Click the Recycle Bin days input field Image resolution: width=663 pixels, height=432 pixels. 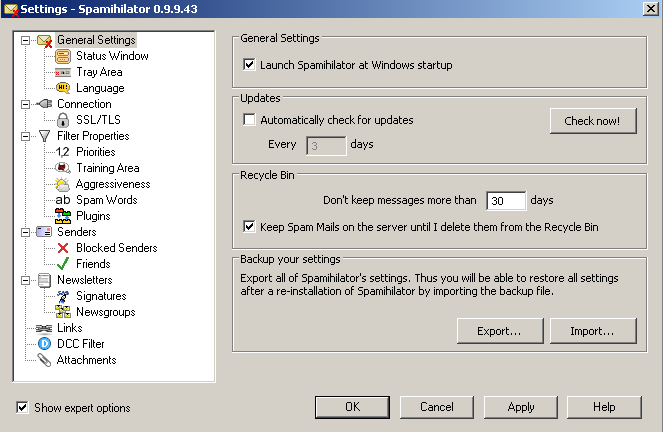(x=506, y=200)
